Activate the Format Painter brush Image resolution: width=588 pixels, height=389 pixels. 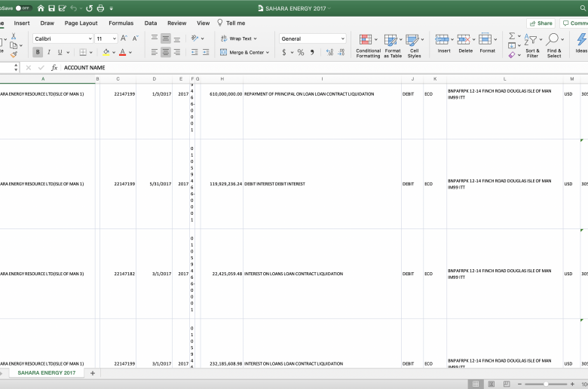[x=14, y=55]
